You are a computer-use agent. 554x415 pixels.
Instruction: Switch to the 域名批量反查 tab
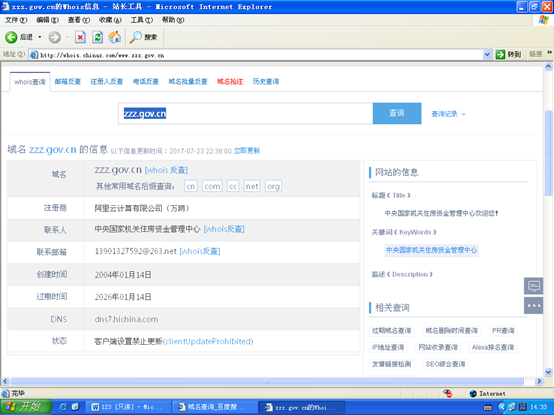click(x=188, y=82)
